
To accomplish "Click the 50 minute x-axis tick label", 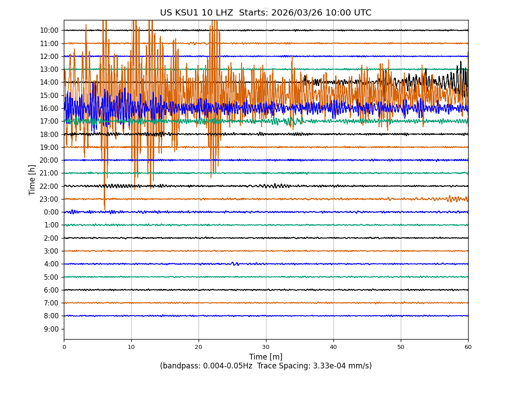I will point(401,347).
